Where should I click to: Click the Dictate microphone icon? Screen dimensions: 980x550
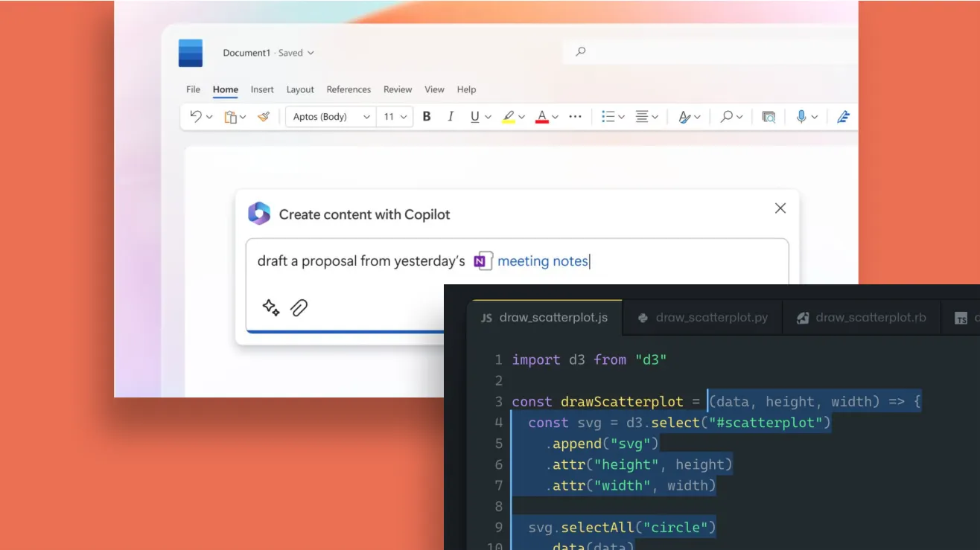(801, 116)
